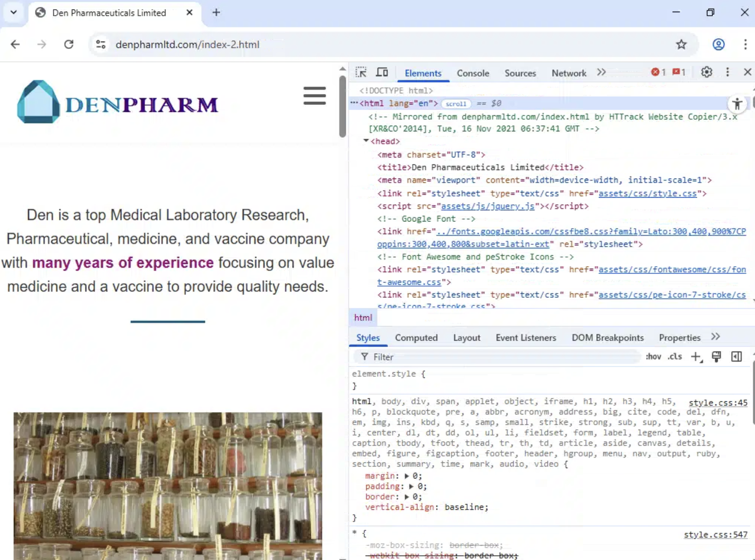Screen dimensions: 755x560
Task: Open style.css:547 source link
Action: pos(716,534)
